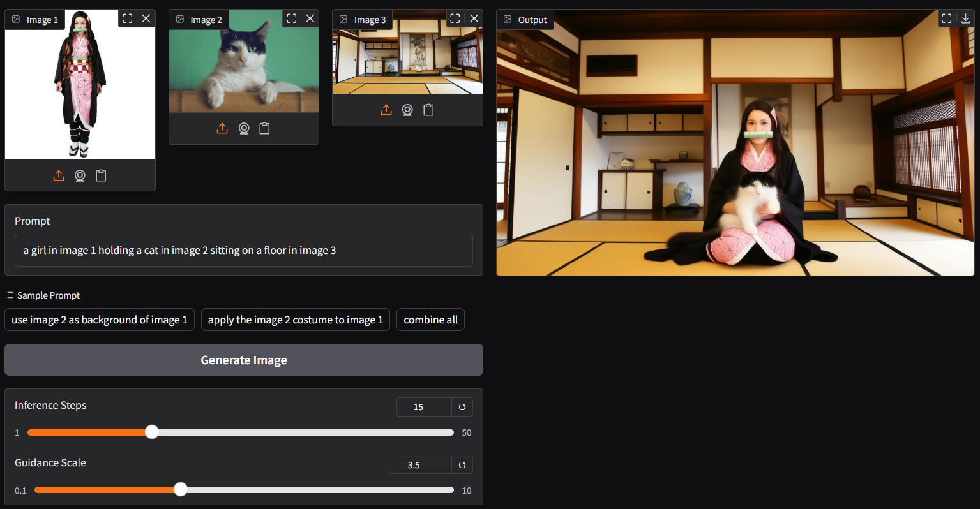Click the Image 2 cat picture
Image resolution: width=980 pixels, height=509 pixels.
[244, 61]
